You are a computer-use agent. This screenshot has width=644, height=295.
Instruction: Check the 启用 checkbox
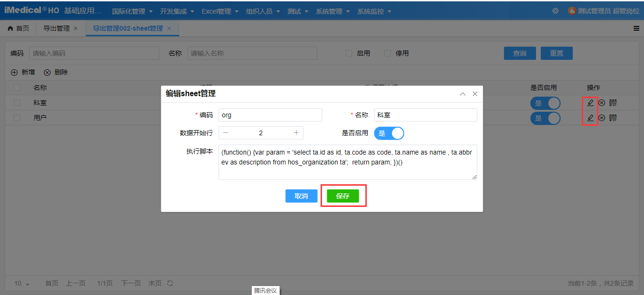click(348, 53)
